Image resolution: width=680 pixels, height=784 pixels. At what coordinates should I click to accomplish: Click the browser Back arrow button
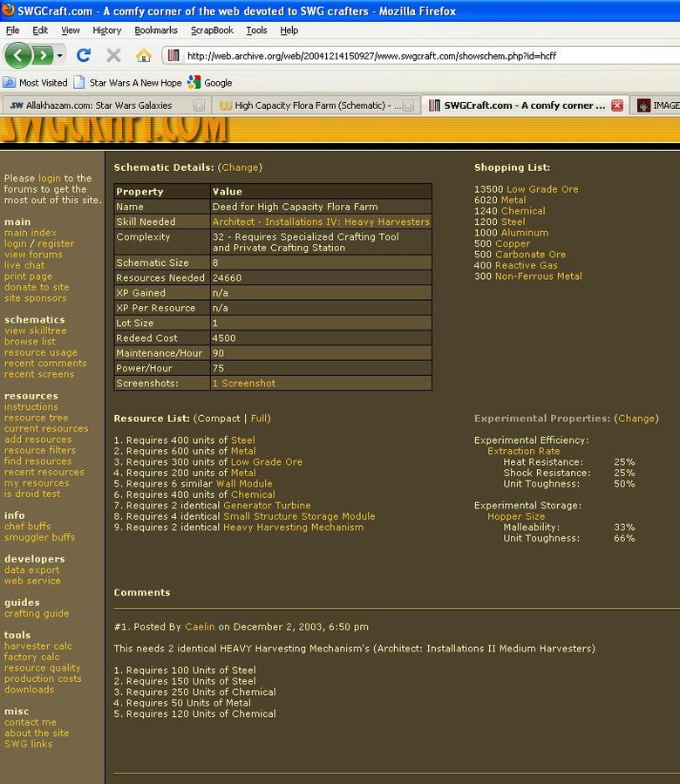[17, 55]
